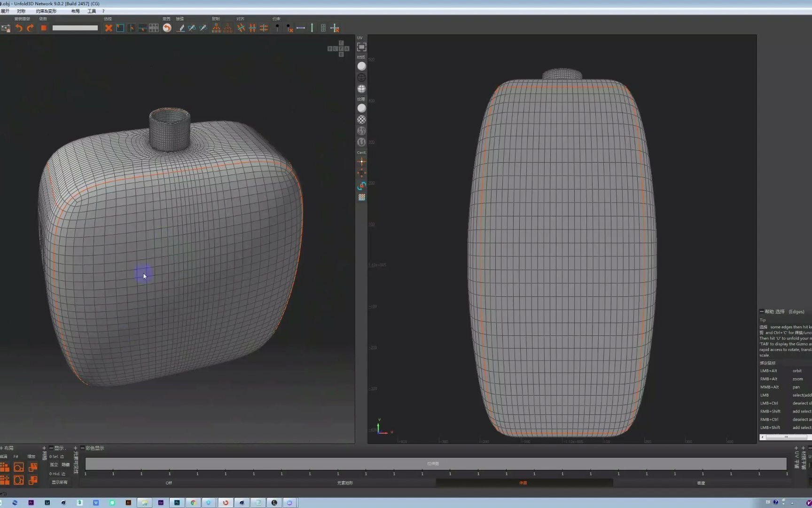Viewport: 812px width, 508px height.
Task: Select the material sphere icon under 材质
Action: [x=362, y=66]
